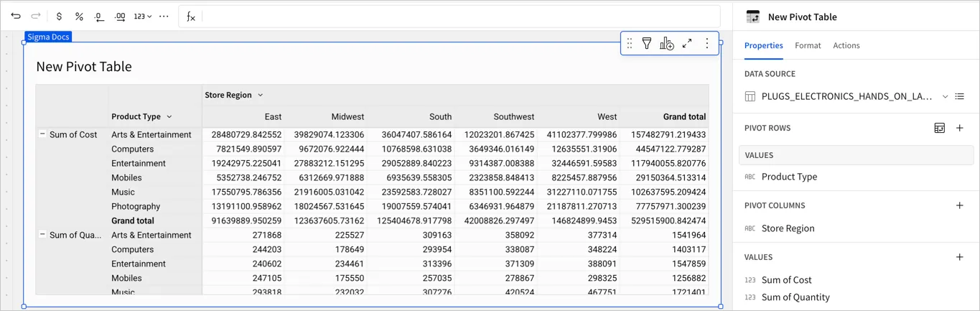This screenshot has width=980, height=311.
Task: Collapse the Sum of Cost row group
Action: click(42, 134)
